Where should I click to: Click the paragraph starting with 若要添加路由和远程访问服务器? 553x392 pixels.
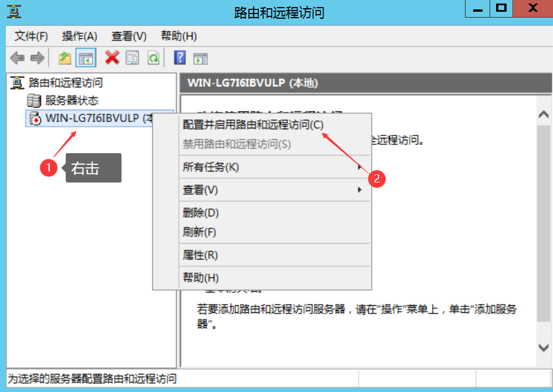(x=356, y=316)
